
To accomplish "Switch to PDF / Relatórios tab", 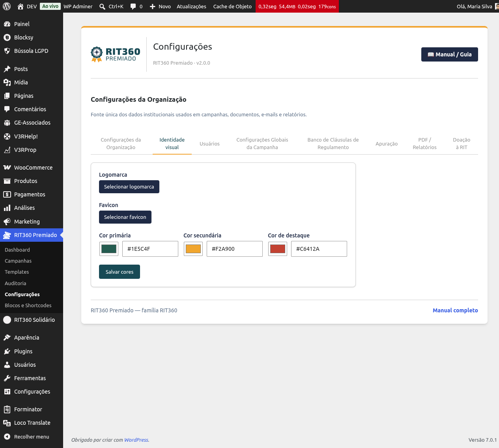I will pos(424,144).
